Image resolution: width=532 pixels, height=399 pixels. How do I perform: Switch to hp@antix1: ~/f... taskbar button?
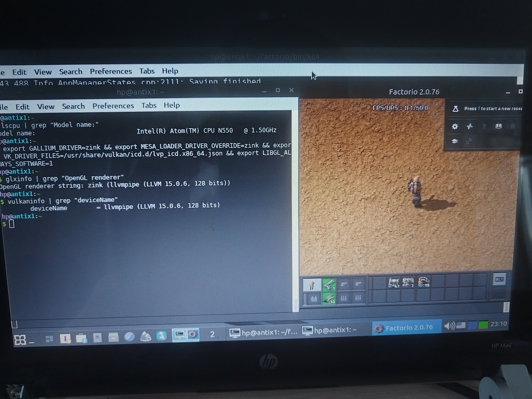tap(263, 332)
